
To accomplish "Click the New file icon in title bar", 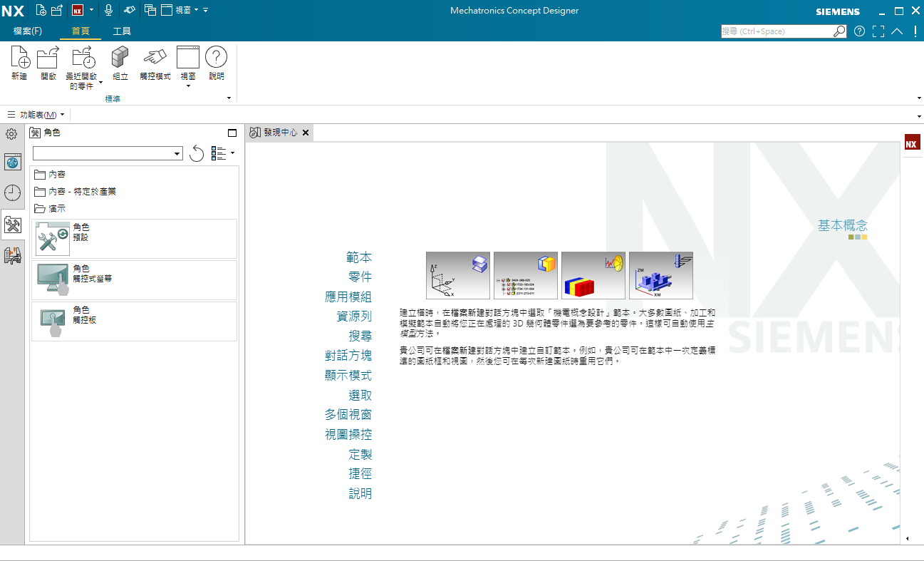I will (41, 10).
